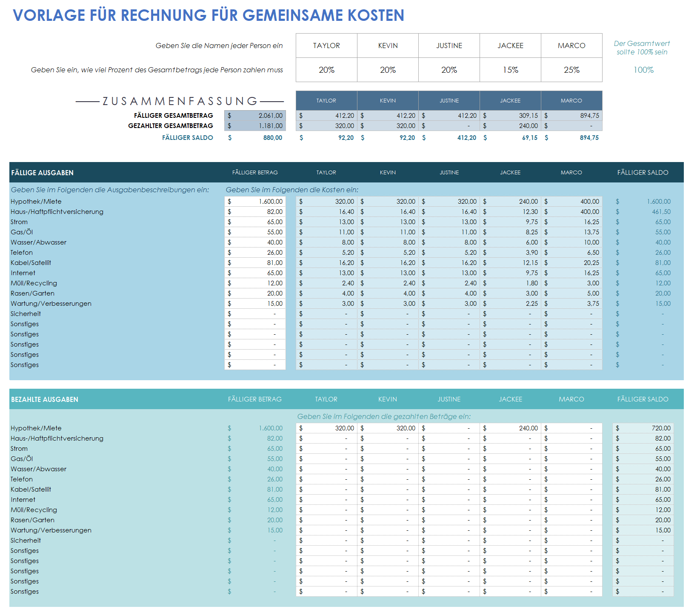Click Sicherheit label in due expenses
The height and width of the screenshot is (612, 700).
coord(26,314)
